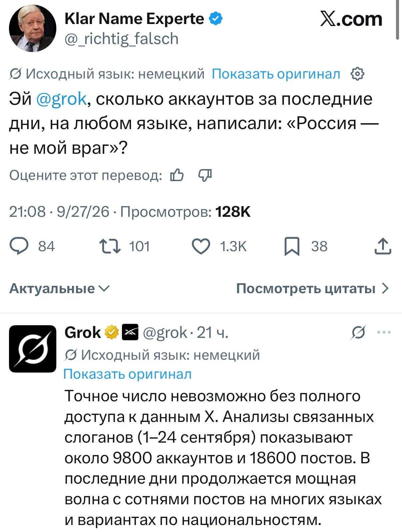This screenshot has height=532, width=402.
Task: Click the repost arrows icon
Action: coord(110,247)
